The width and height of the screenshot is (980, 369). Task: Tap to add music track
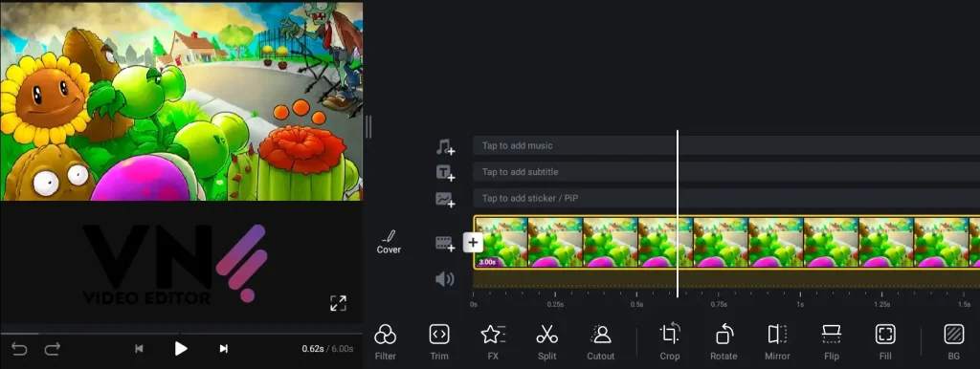point(726,145)
